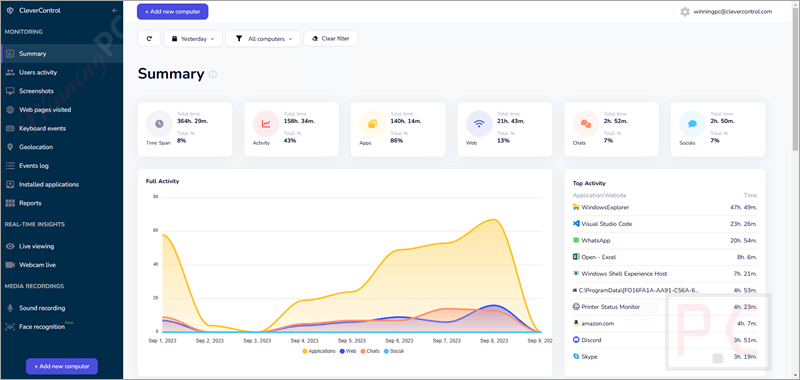800x380 pixels.
Task: Open the Summary menu item
Action: [61, 54]
